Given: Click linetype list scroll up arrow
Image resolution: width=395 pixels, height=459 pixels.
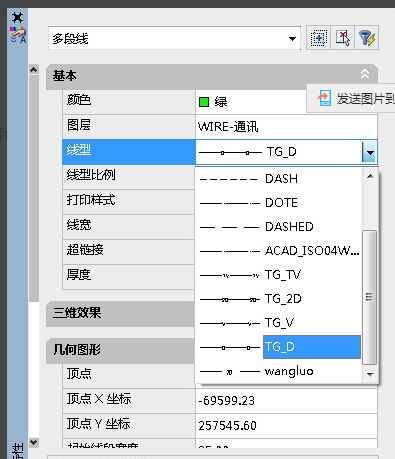Looking at the screenshot, I should 370,176.
